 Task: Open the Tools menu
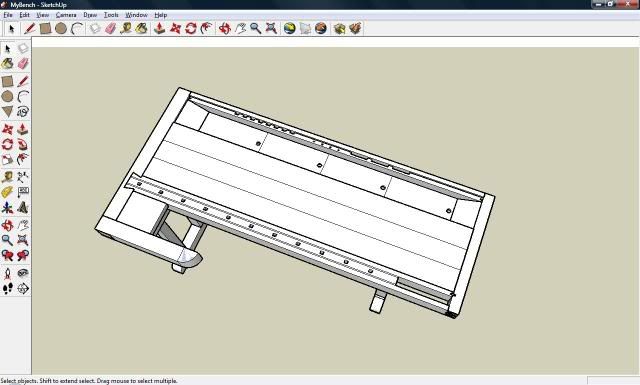(111, 15)
